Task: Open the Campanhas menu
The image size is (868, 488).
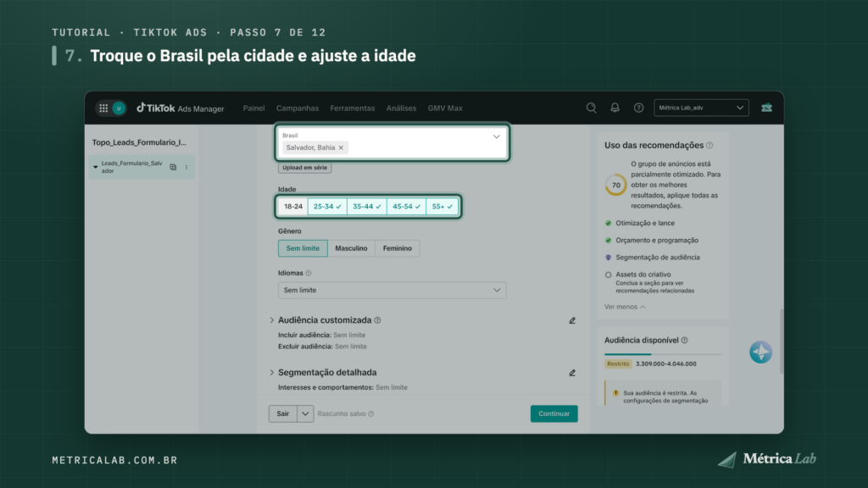Action: coord(298,108)
